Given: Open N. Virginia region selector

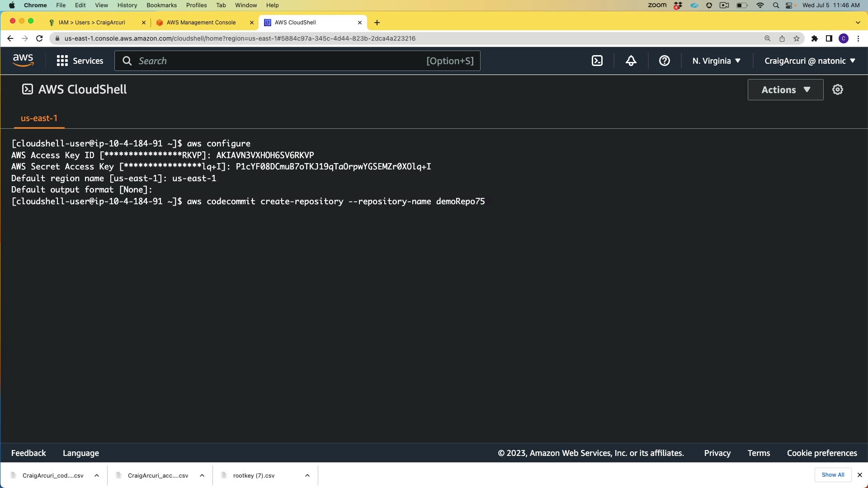Looking at the screenshot, I should [716, 61].
